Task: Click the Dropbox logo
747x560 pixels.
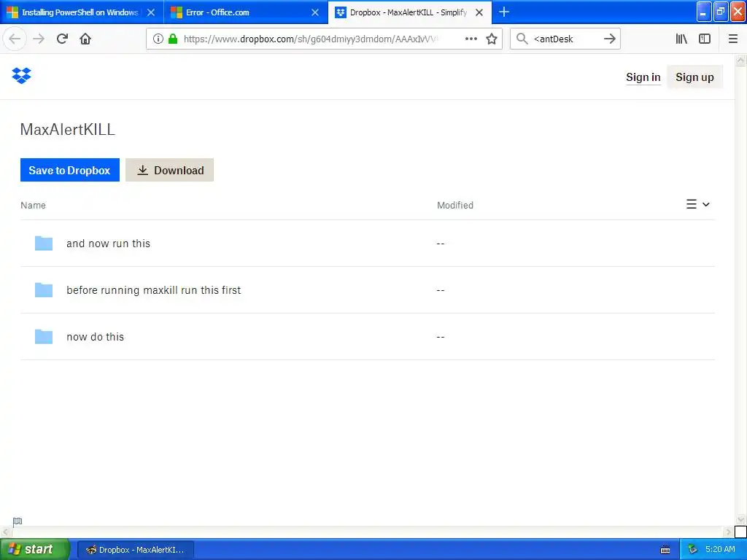Action: pyautogui.click(x=21, y=76)
